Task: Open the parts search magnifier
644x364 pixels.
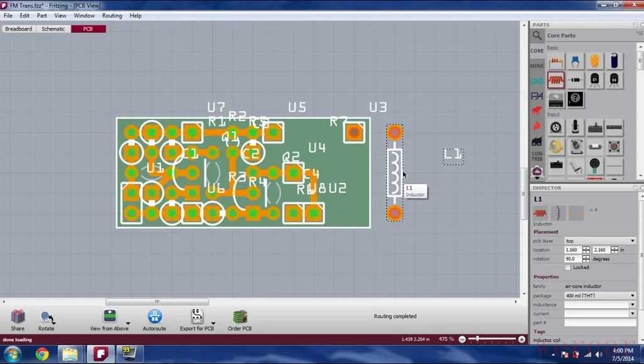Action: (537, 36)
